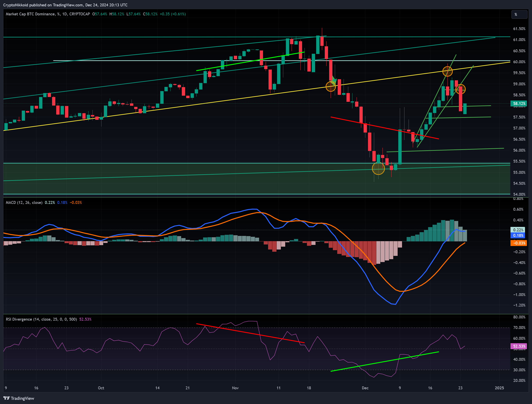
Task: Click the MACD (12, 26, close) indicator title
Action: (x=24, y=203)
